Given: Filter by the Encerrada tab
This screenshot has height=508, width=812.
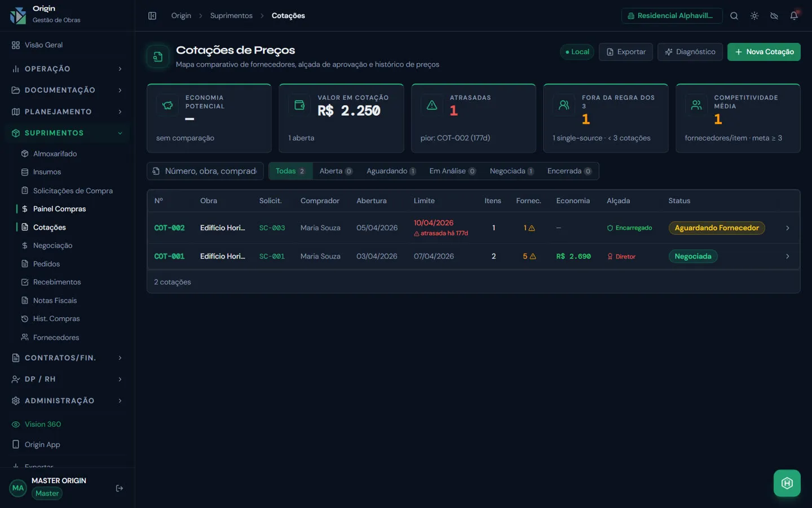Looking at the screenshot, I should click(x=570, y=171).
